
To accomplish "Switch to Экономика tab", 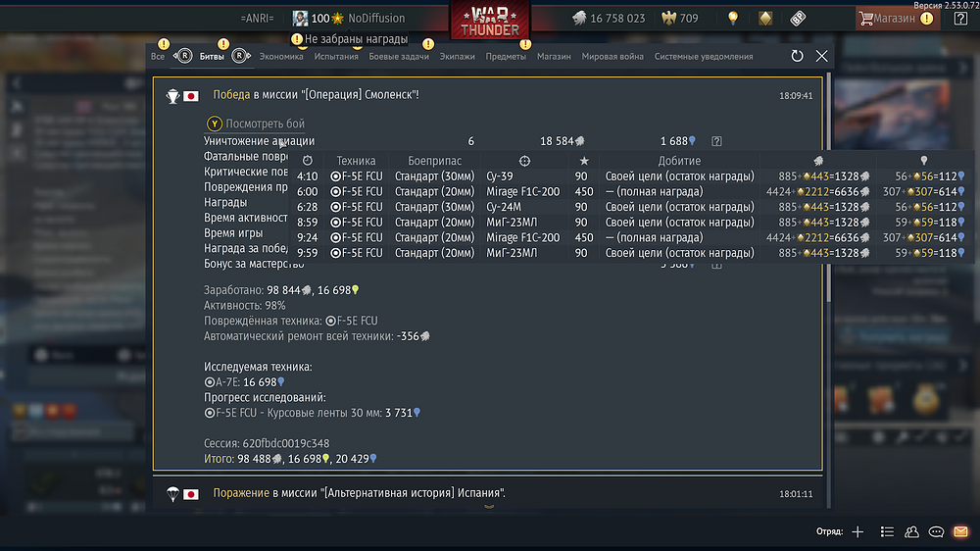I will [281, 56].
